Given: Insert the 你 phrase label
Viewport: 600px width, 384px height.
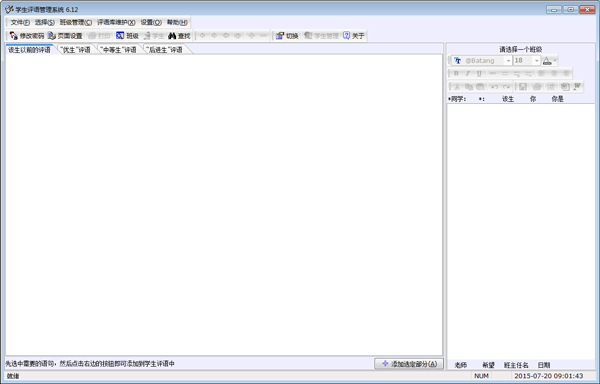Looking at the screenshot, I should click(x=533, y=99).
